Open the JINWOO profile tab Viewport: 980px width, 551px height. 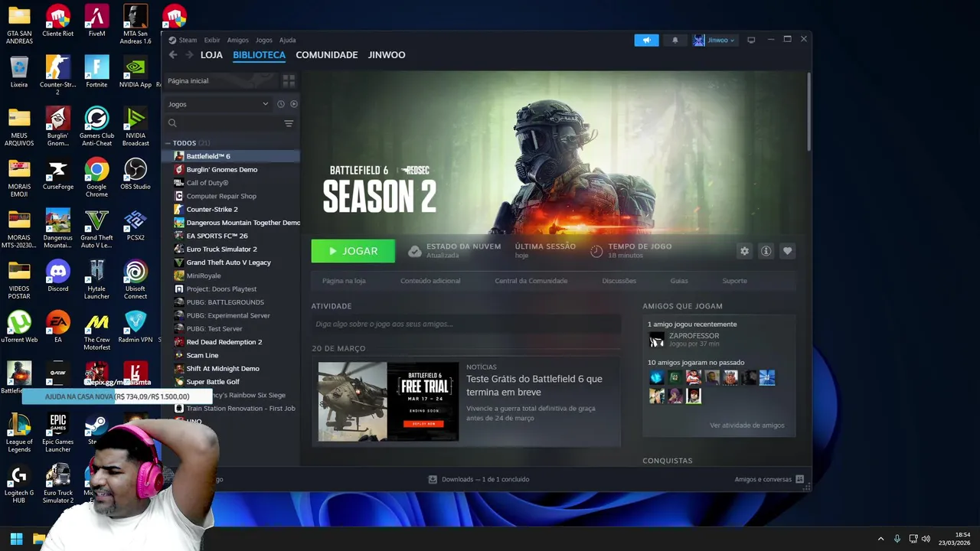387,55
